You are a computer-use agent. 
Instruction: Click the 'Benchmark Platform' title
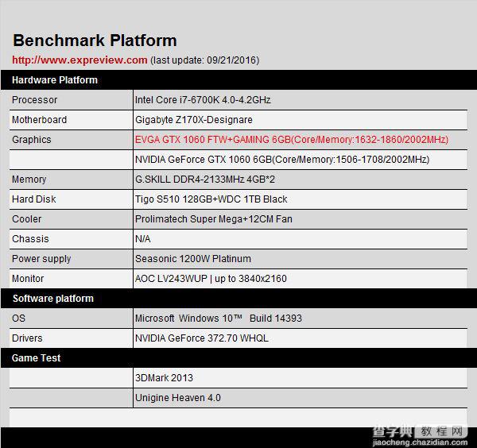point(95,41)
